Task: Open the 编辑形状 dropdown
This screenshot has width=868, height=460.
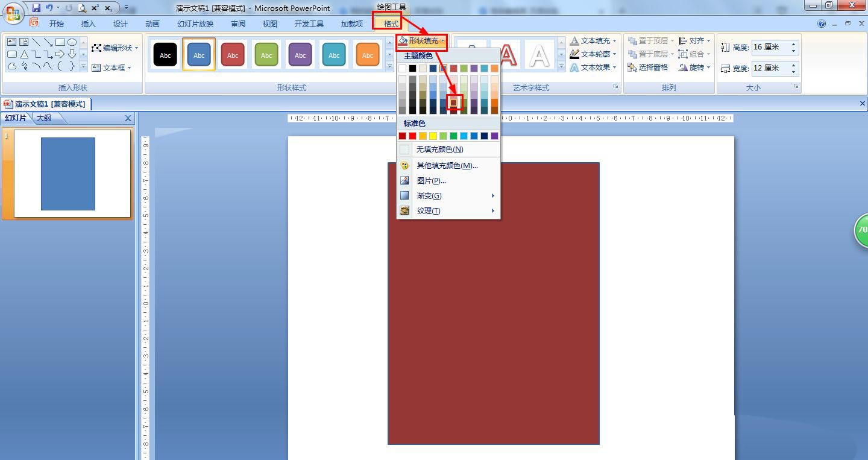Action: tap(115, 48)
